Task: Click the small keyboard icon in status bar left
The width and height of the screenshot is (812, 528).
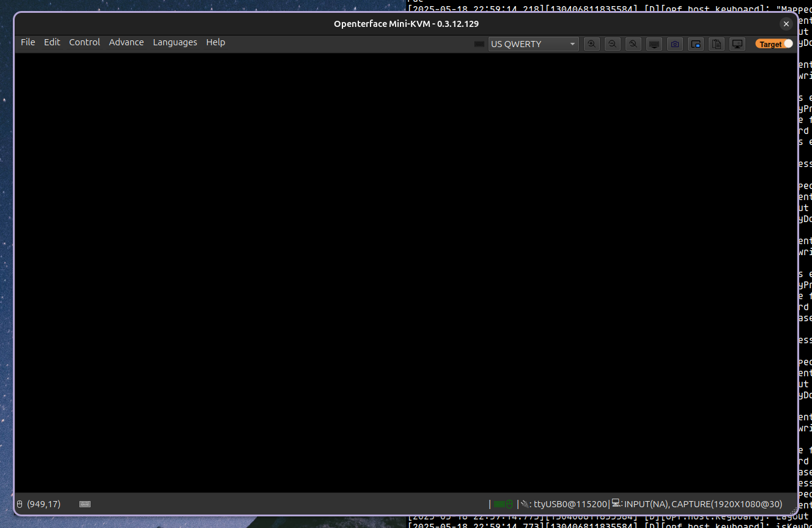Action: point(85,504)
